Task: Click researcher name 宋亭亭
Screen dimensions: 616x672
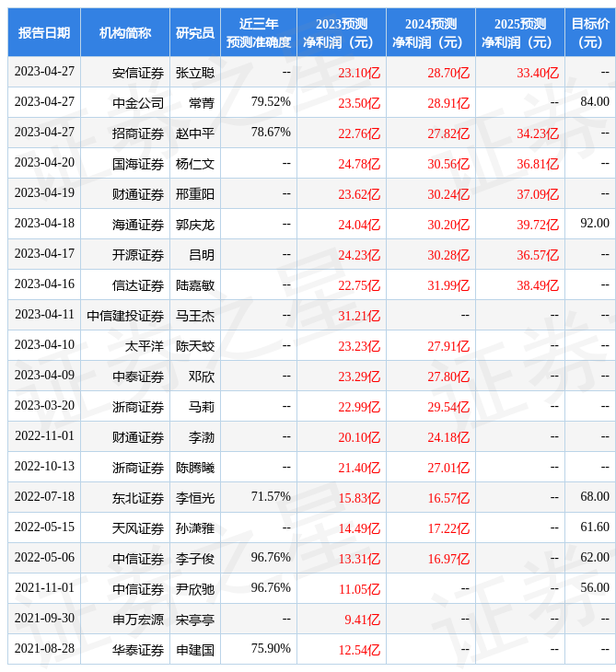Action: tap(195, 620)
